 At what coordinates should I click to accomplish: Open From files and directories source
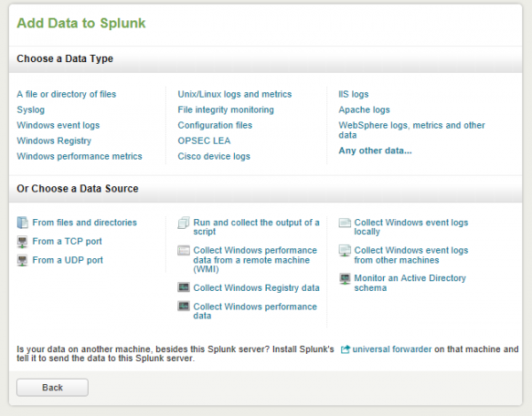tap(84, 223)
